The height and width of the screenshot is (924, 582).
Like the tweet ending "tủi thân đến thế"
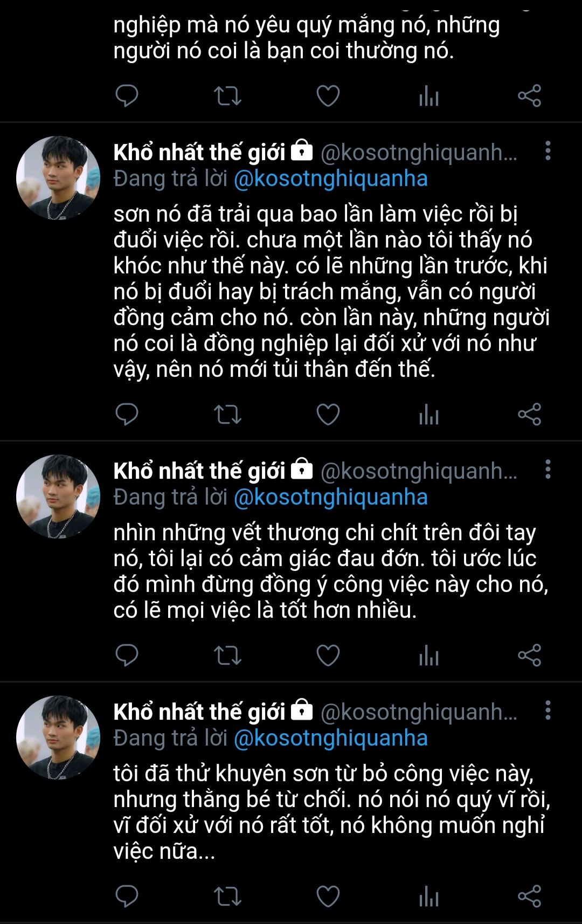click(x=328, y=414)
